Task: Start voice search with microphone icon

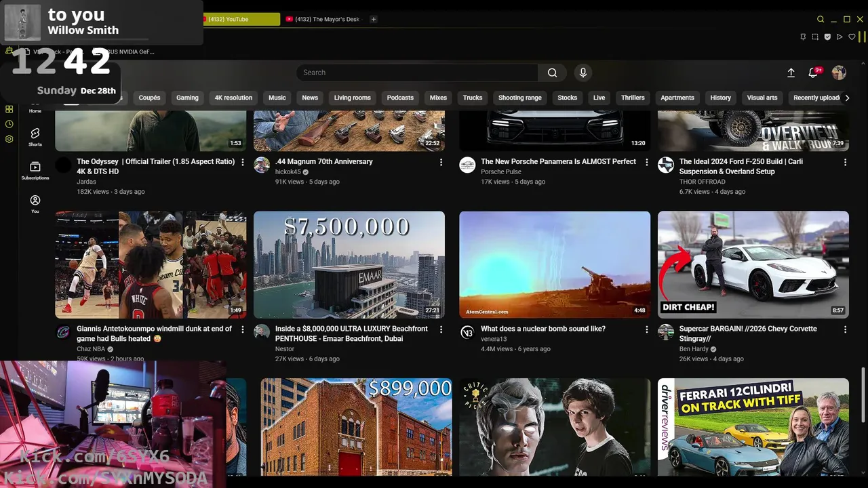Action: tap(583, 73)
